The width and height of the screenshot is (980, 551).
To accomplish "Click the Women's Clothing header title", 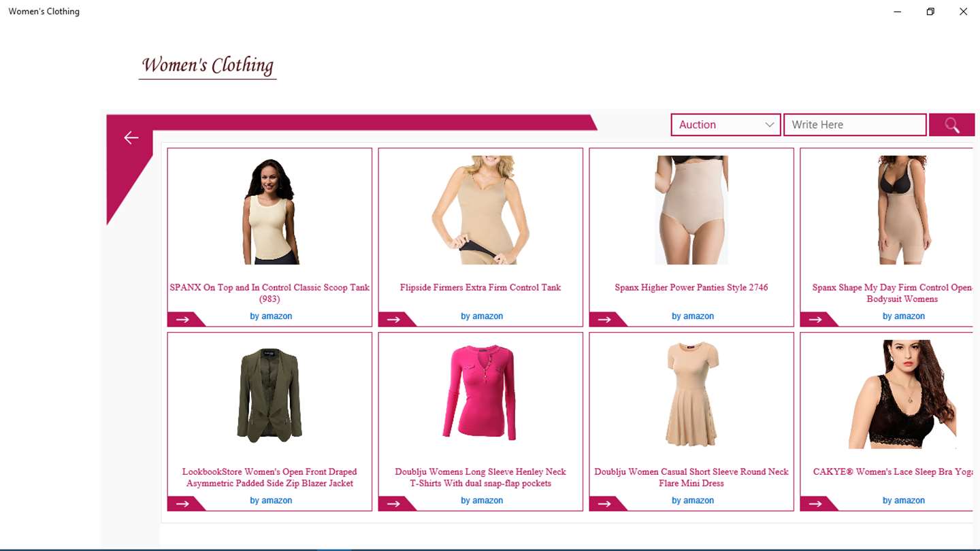I will click(208, 65).
